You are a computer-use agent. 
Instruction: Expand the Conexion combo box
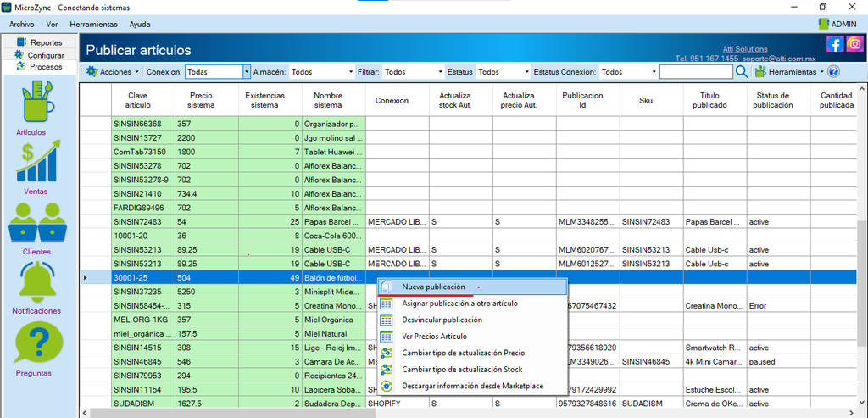(x=247, y=72)
